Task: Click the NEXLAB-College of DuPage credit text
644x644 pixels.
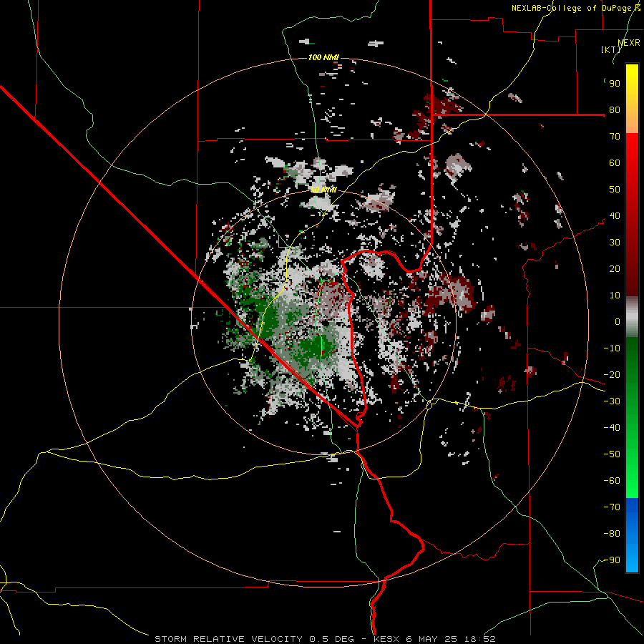Action: [576, 8]
